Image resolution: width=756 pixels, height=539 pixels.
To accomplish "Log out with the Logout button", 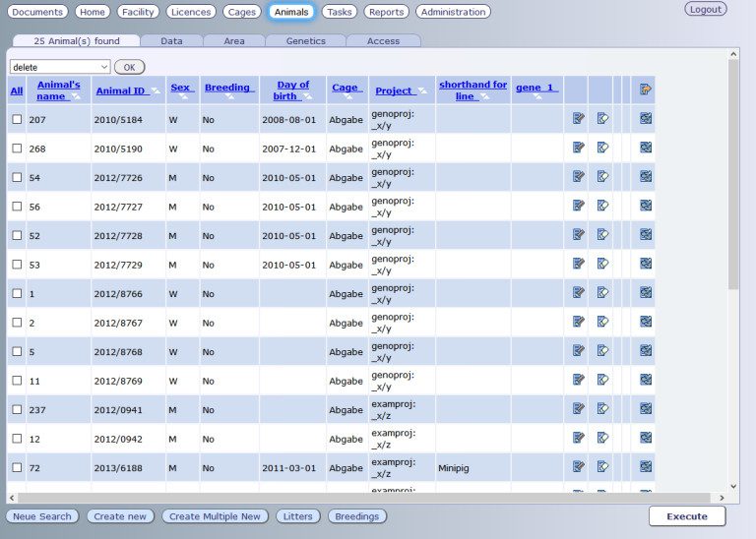I will [706, 9].
